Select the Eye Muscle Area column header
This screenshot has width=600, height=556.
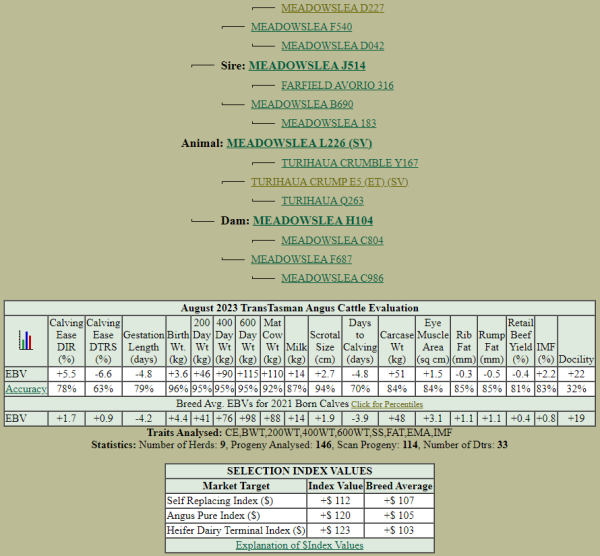(x=433, y=341)
